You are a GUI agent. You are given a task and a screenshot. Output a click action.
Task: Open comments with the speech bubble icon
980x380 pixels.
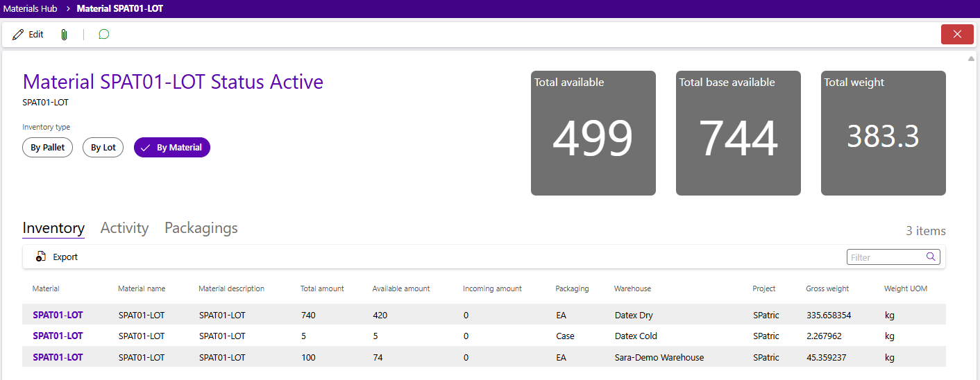[104, 35]
